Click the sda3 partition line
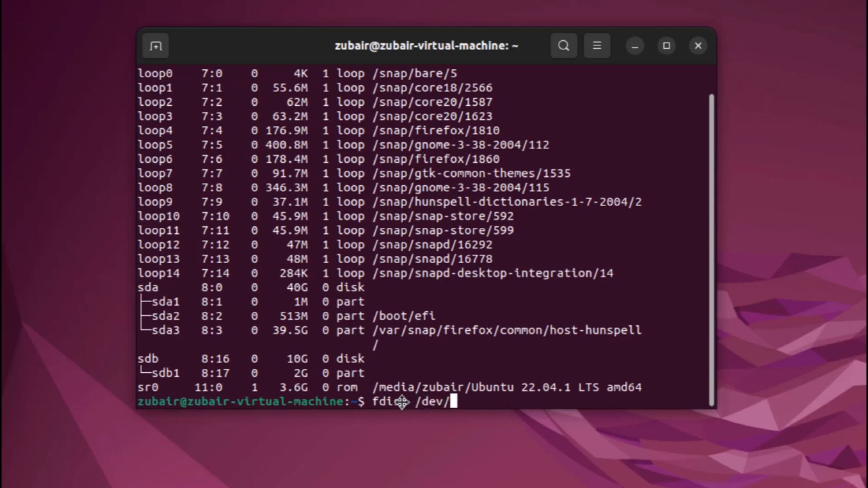 (167, 330)
